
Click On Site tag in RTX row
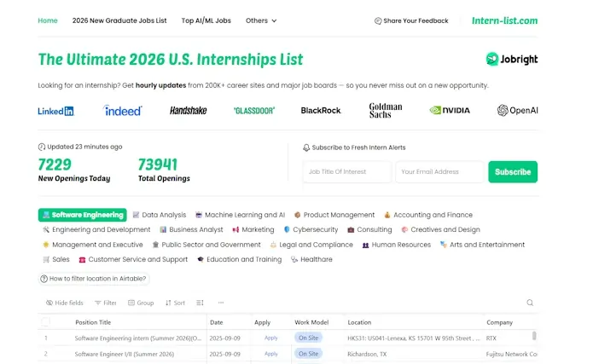point(308,338)
